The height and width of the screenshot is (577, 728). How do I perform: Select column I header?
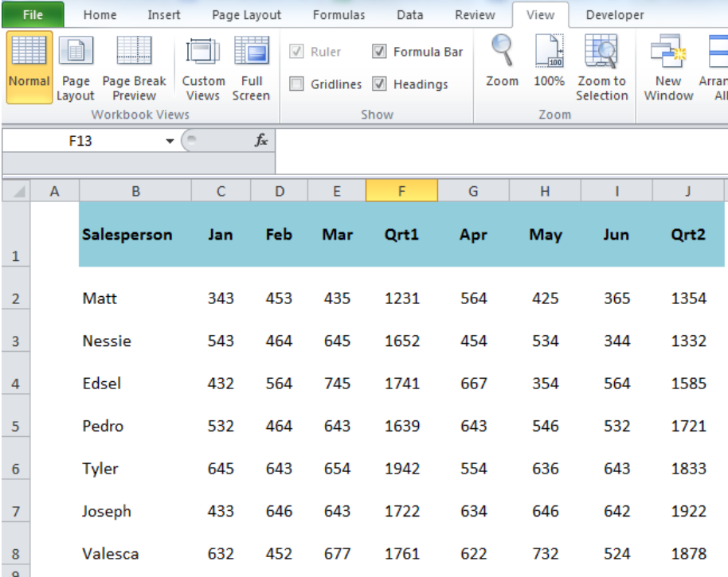[x=616, y=191]
